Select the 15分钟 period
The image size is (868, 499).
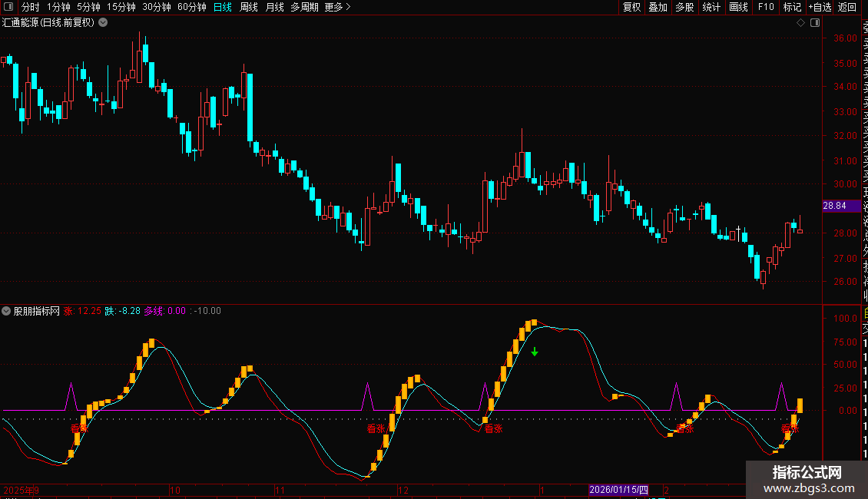tap(121, 7)
